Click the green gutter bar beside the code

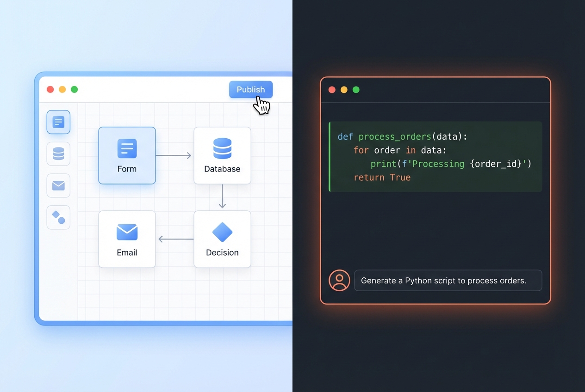point(330,156)
